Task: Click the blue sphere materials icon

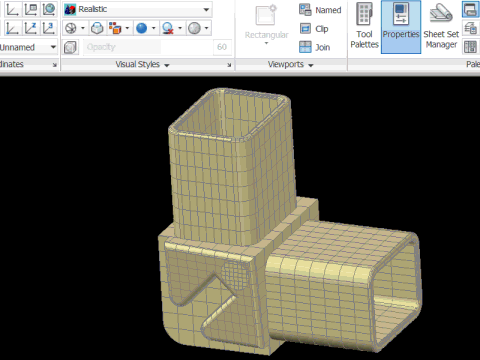Action: 142,28
